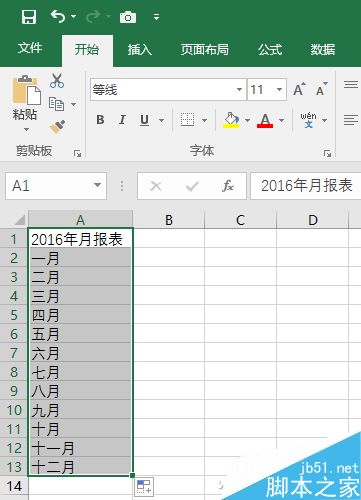Select column B header
Viewport: 361px width, 500px height.
(169, 220)
